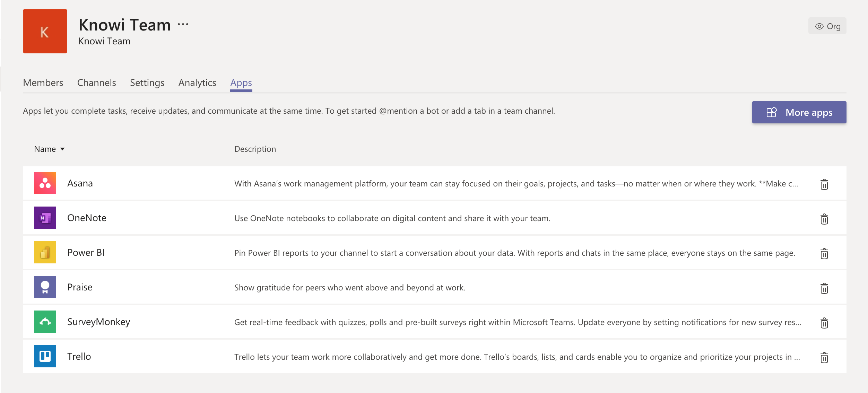
Task: Click the Trello app icon
Action: (45, 356)
